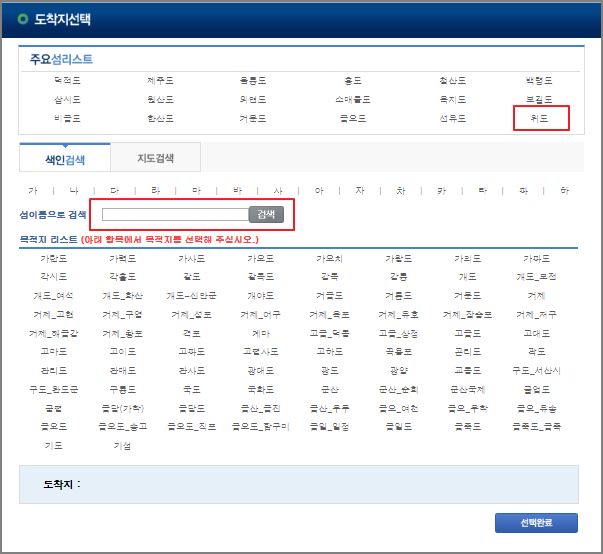Select destination 가사도
603x554 pixels.
click(x=192, y=259)
